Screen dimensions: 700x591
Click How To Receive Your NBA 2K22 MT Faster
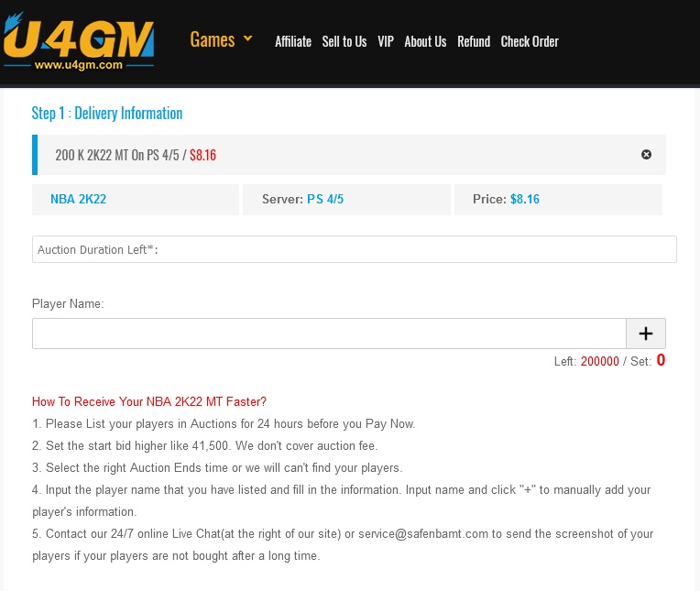(x=149, y=401)
